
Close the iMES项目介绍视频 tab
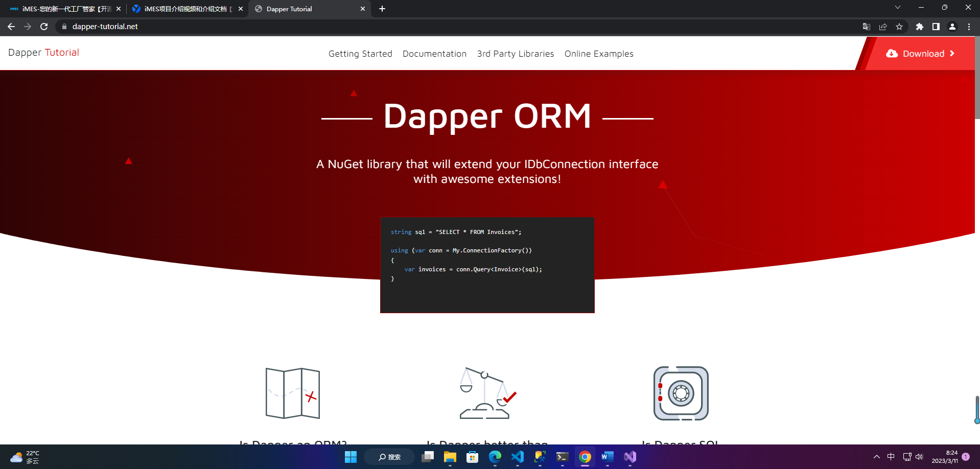tap(241, 9)
